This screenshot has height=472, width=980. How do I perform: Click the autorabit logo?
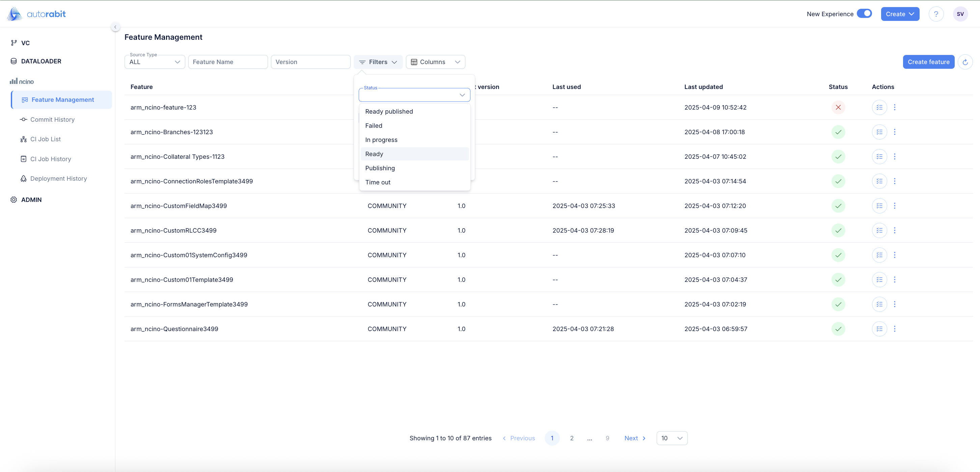[36, 14]
